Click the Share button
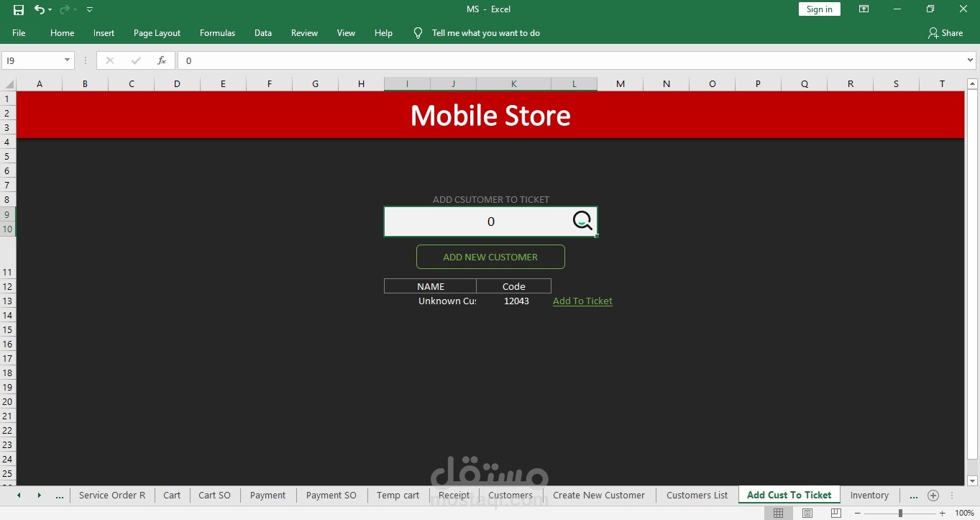The height and width of the screenshot is (520, 980). (x=945, y=33)
